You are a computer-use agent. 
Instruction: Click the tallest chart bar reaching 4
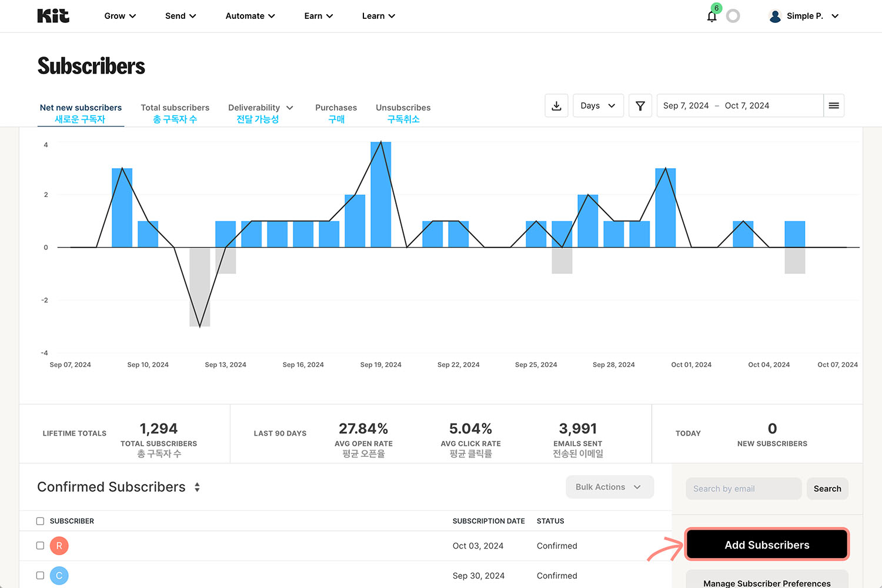coord(381,195)
